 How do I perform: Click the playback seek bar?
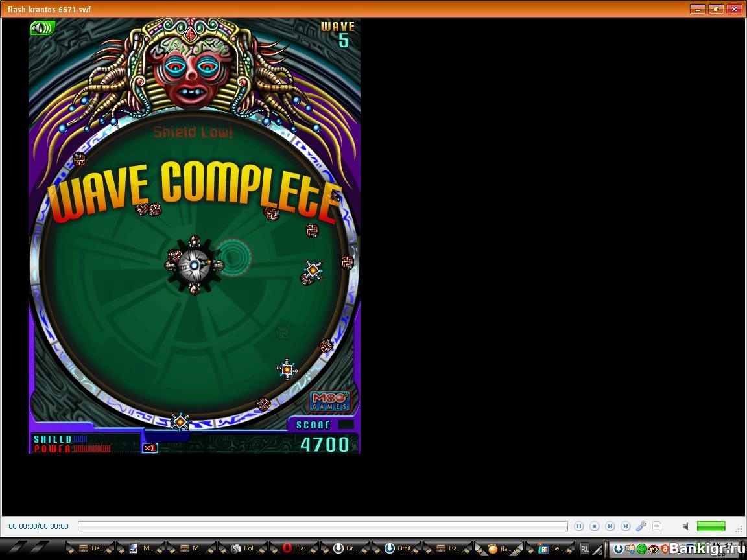pyautogui.click(x=323, y=526)
